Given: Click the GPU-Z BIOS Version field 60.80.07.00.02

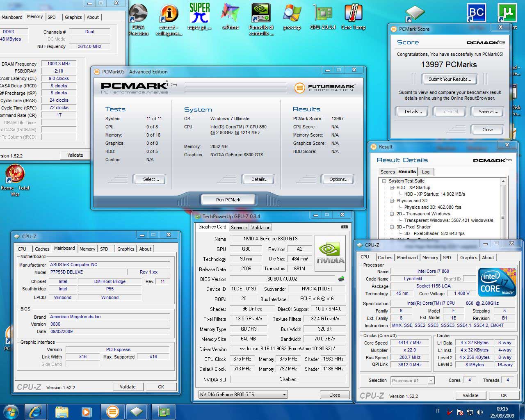Looking at the screenshot, I should point(282,279).
